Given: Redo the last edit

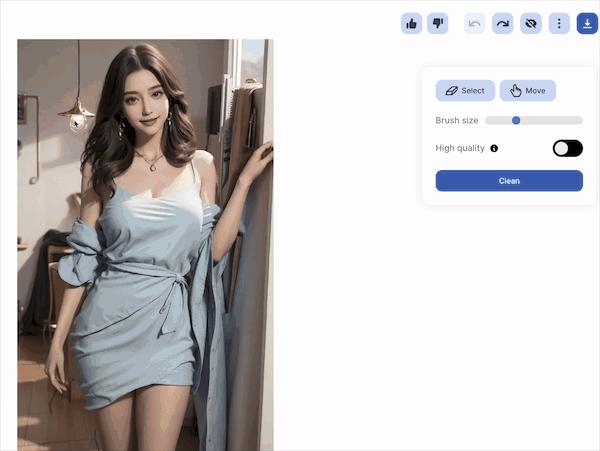Looking at the screenshot, I should point(502,24).
